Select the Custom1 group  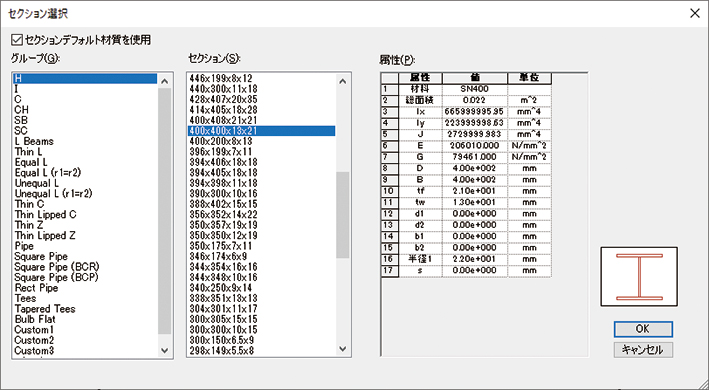pyautogui.click(x=85, y=329)
